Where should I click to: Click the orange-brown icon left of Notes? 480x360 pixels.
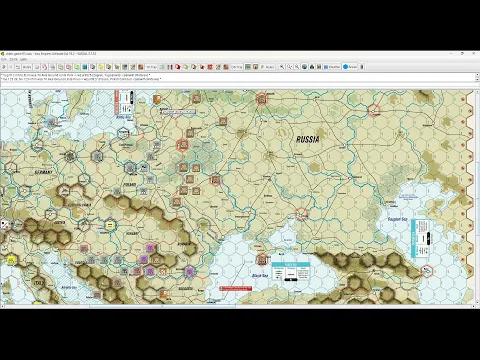(255, 67)
